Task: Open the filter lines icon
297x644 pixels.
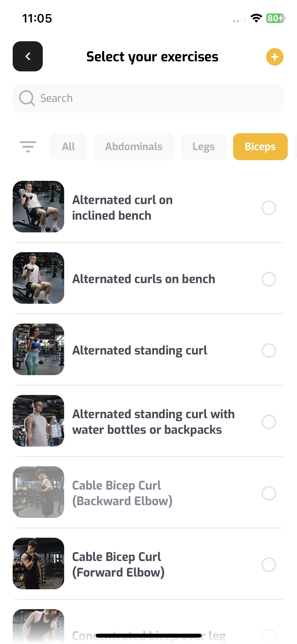Action: pyautogui.click(x=28, y=146)
